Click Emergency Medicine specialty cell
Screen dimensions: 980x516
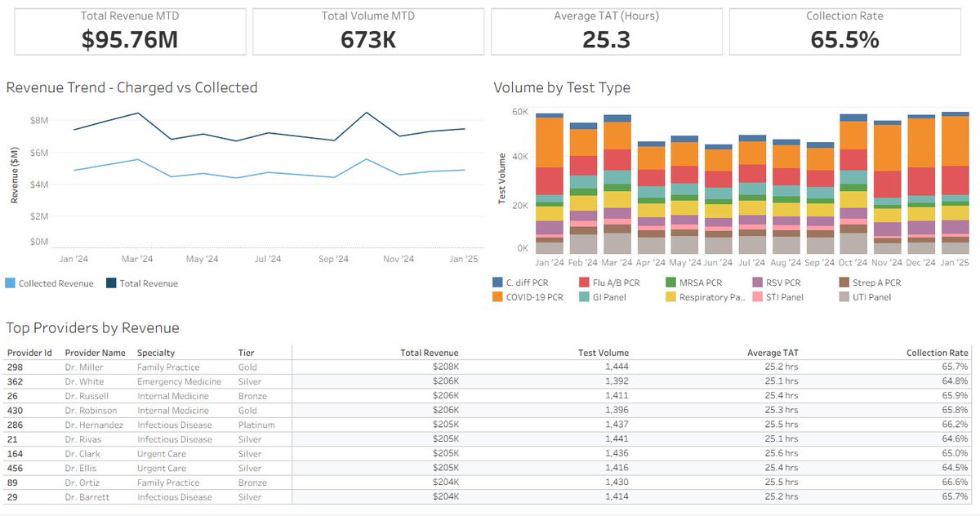click(x=179, y=381)
